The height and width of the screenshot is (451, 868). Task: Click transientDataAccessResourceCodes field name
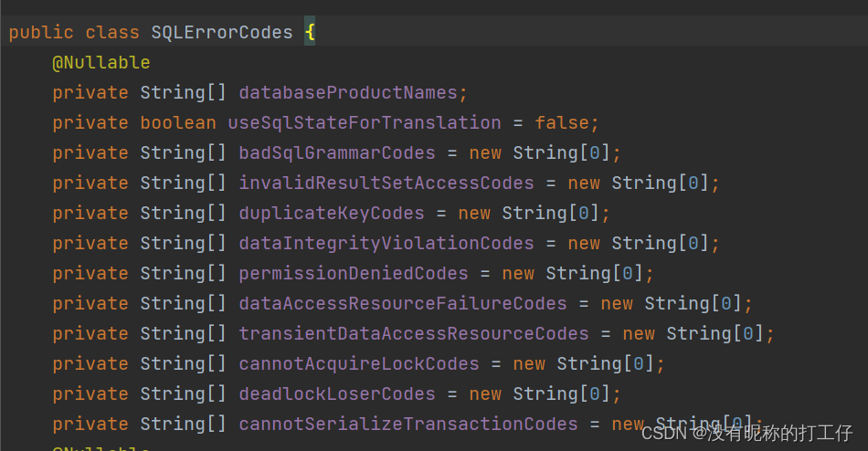[x=413, y=334]
